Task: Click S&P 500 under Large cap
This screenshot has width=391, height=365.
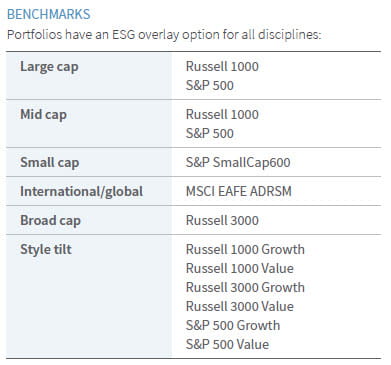Action: tap(210, 85)
